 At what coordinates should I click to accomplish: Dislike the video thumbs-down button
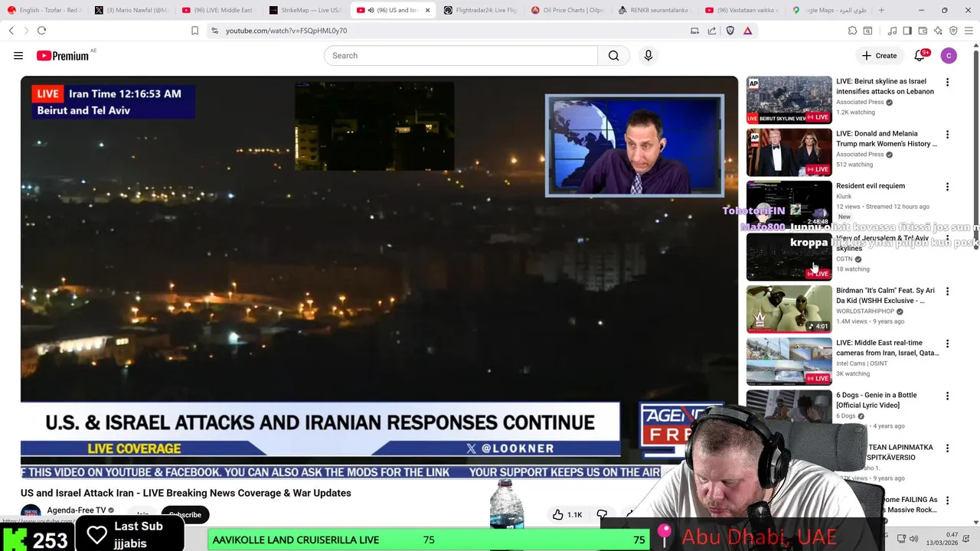(602, 515)
